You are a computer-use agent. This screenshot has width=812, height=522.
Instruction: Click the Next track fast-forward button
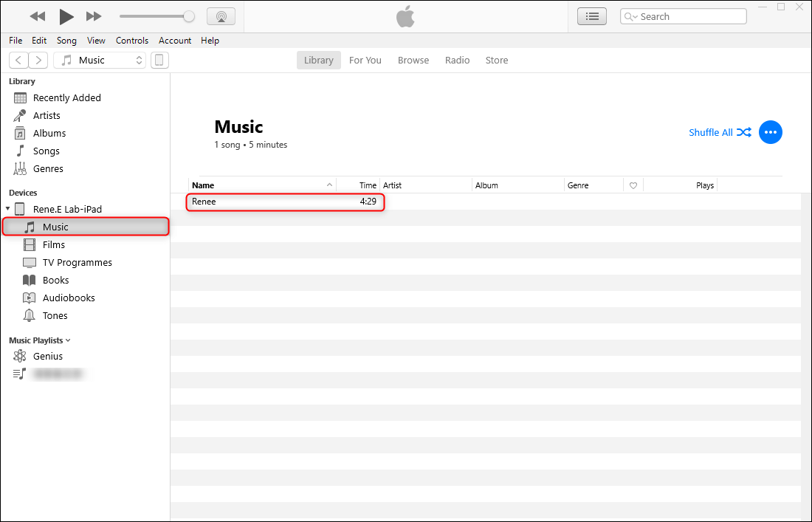(x=94, y=16)
